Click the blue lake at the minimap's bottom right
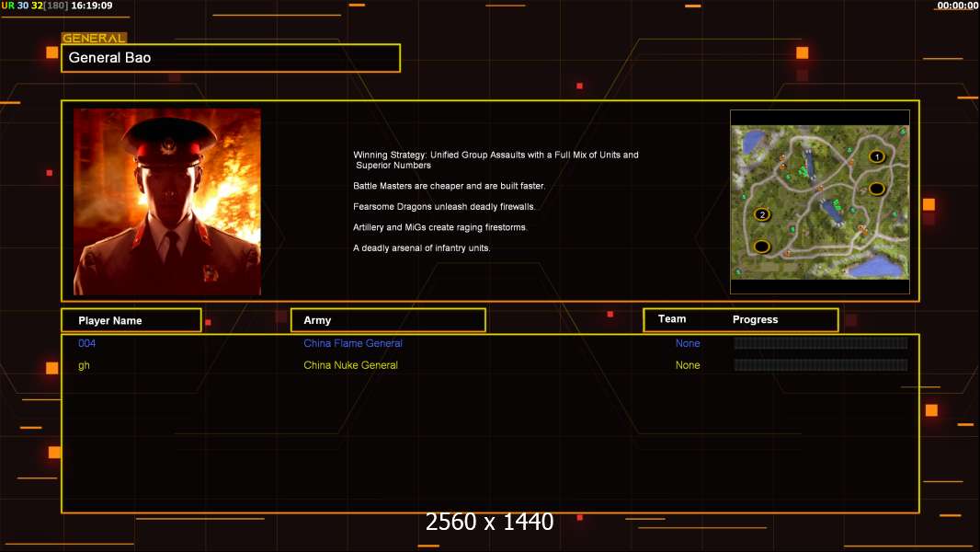Screen dimensions: 980x552 click(877, 267)
